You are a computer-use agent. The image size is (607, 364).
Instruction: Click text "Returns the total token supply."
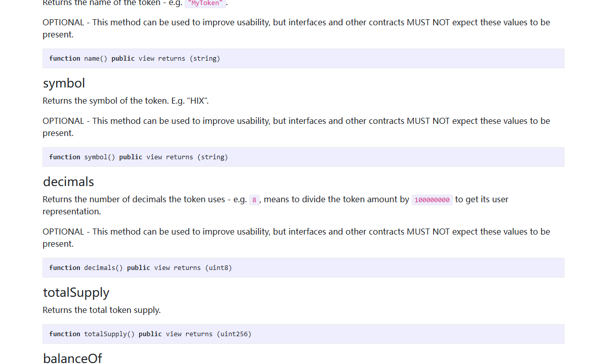(102, 310)
